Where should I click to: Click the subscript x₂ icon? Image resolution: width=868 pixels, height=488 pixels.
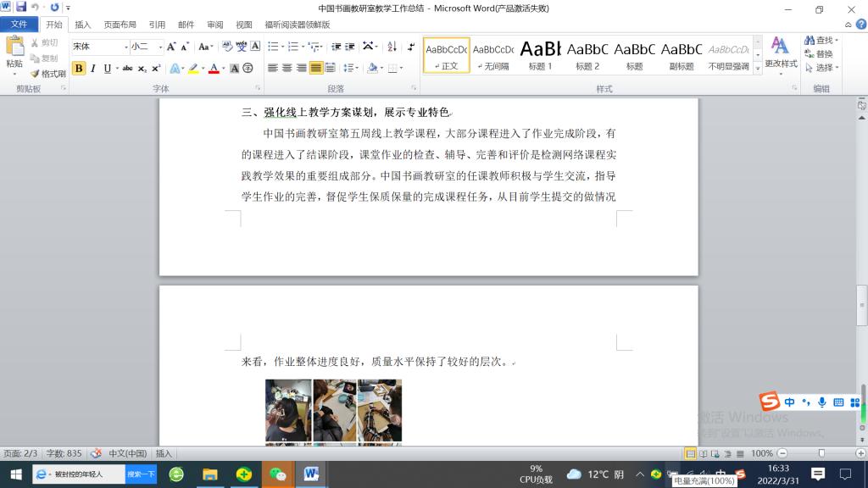click(142, 69)
